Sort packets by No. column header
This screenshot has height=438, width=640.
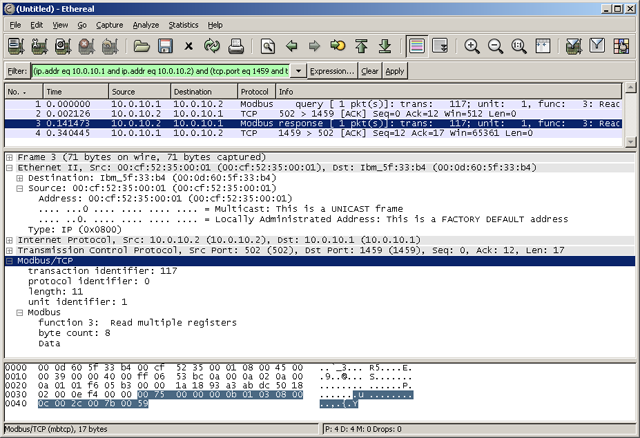23,91
